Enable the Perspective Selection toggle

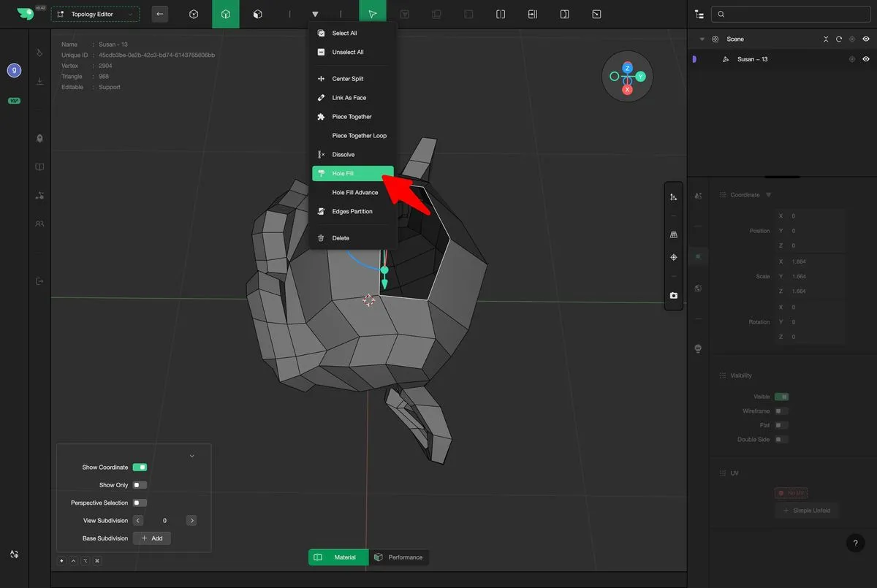coord(140,503)
